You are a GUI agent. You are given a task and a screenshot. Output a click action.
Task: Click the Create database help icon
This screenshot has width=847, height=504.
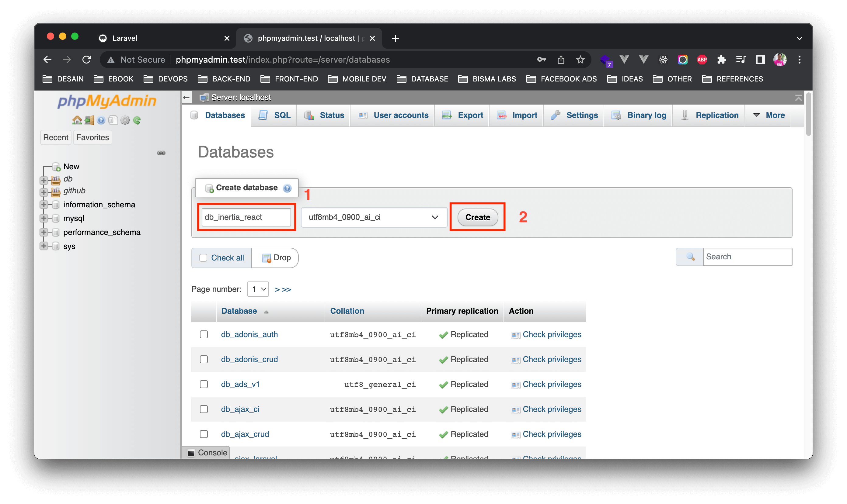[x=287, y=188]
